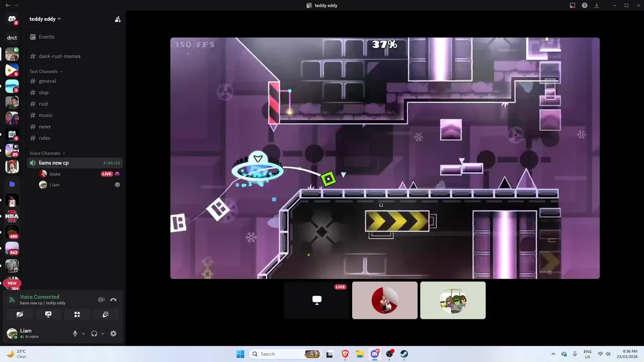Open teddy eddy server dropdown menu
The image size is (644, 362).
pos(45,19)
